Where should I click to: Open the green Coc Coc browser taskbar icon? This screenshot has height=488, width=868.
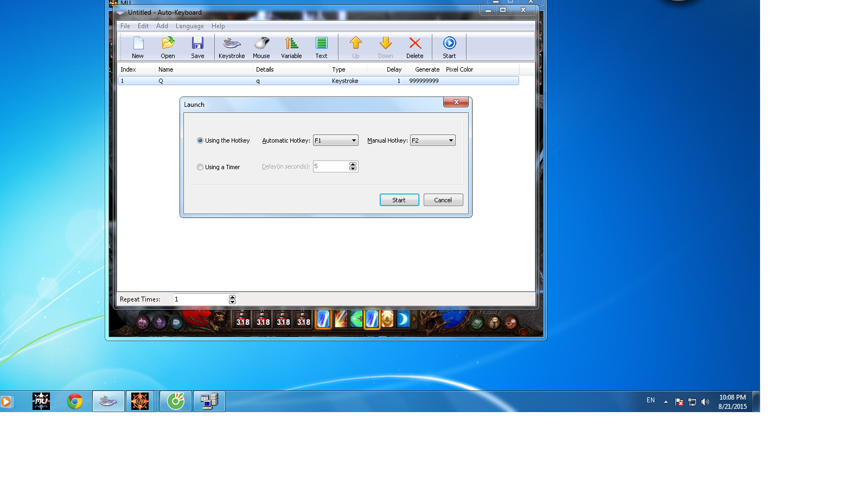176,401
